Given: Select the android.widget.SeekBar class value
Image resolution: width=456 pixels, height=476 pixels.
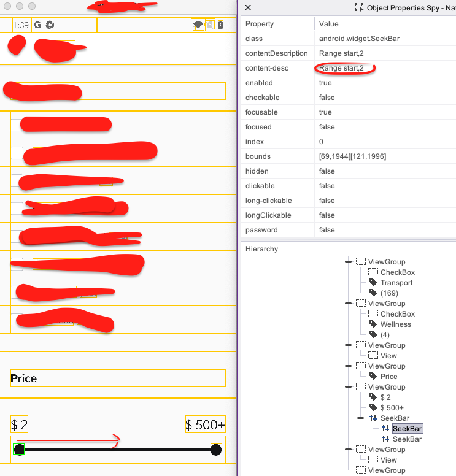Looking at the screenshot, I should tap(359, 39).
